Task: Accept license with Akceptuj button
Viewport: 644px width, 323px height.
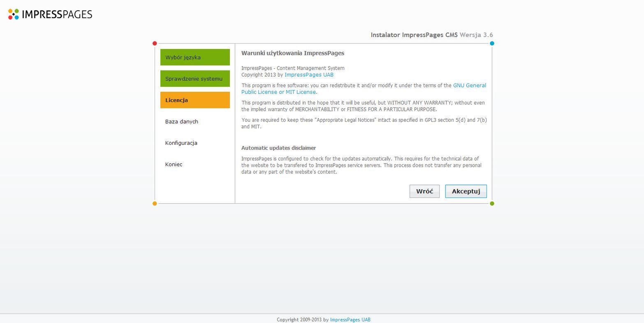Action: 466,191
